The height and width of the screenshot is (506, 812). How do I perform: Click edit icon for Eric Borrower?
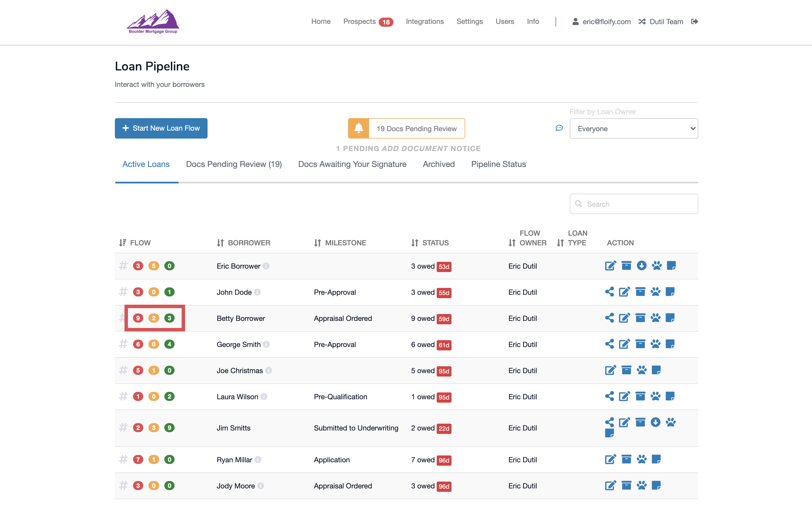coord(610,266)
